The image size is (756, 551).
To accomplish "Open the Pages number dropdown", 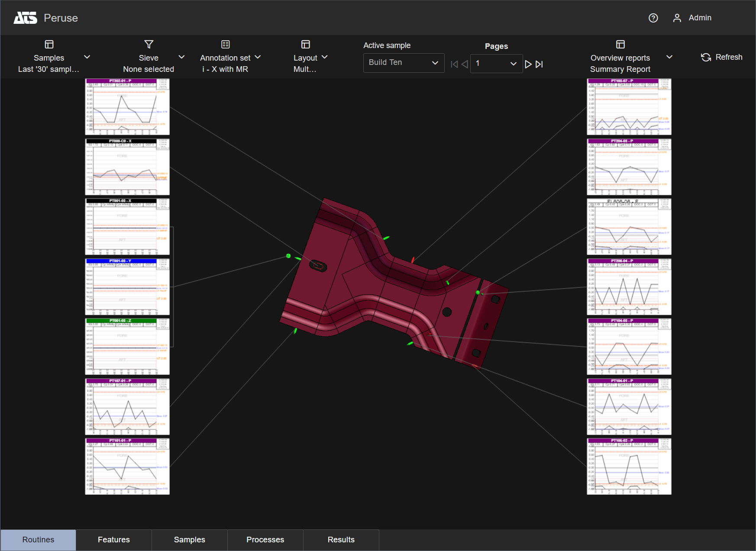I will pos(496,63).
